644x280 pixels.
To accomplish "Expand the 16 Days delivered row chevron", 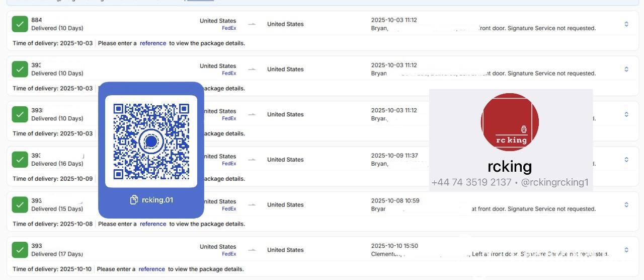I will (626, 160).
